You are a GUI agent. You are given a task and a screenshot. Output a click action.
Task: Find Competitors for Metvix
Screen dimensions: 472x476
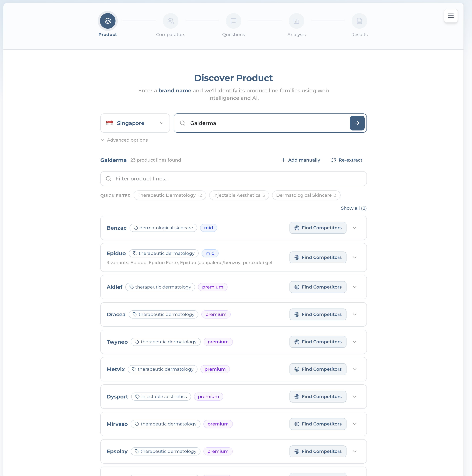(318, 369)
